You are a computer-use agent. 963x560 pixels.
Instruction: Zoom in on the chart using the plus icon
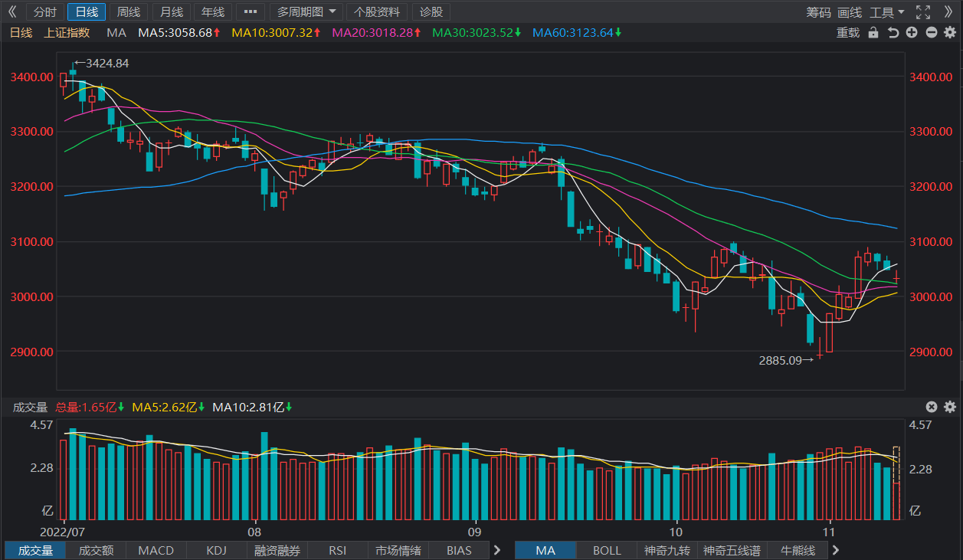pyautogui.click(x=909, y=34)
